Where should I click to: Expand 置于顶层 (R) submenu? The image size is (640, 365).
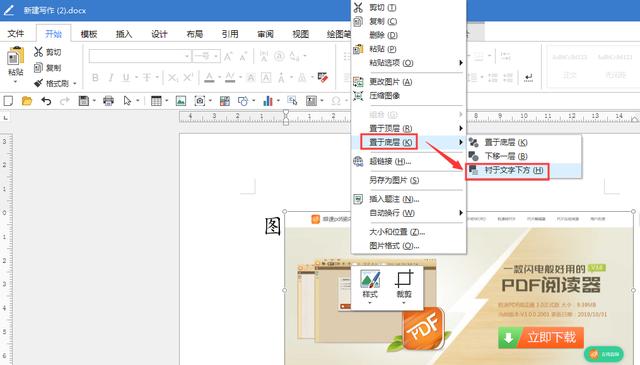408,128
